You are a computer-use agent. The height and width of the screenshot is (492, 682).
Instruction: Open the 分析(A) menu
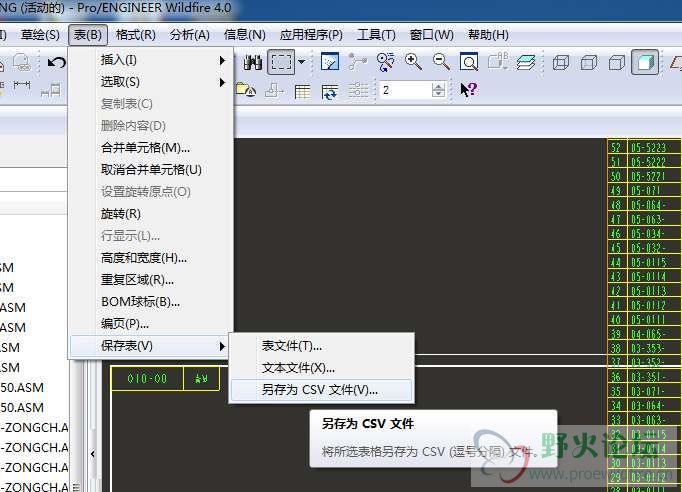190,35
